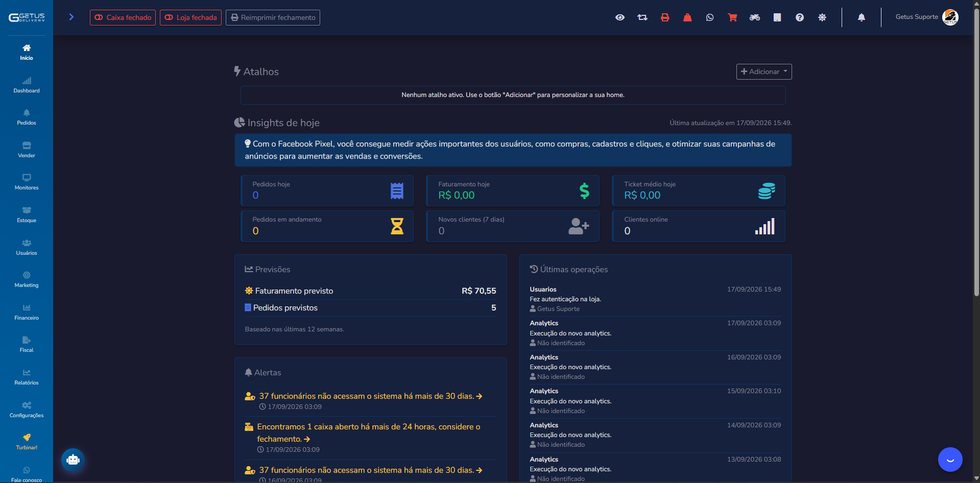Viewport: 980px width, 483px height.
Task: Click the red shopping cart icon
Action: click(732, 17)
